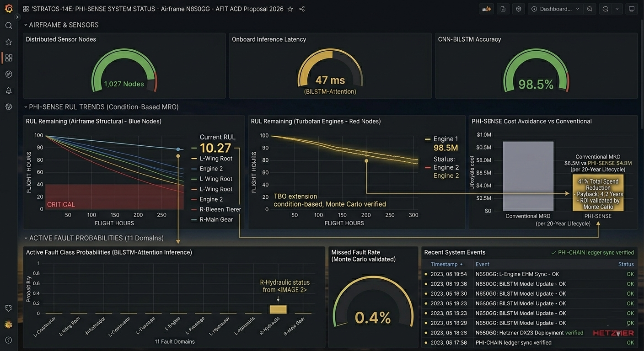This screenshot has height=351, width=644.
Task: Open Dashboards icon in sidebar
Action: 8,58
